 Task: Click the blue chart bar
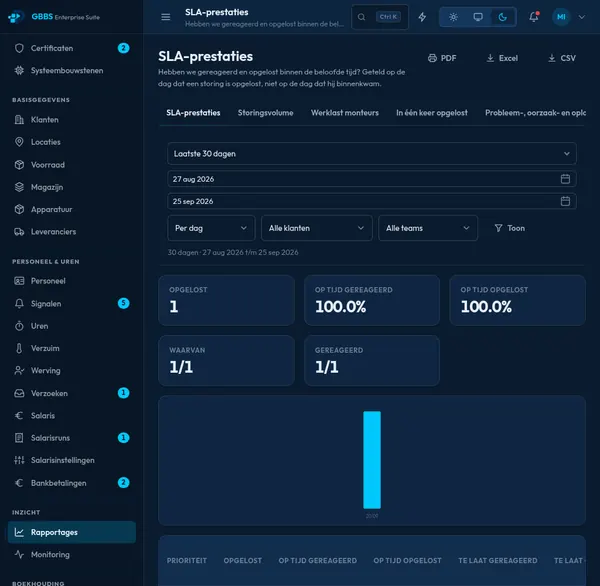pos(372,460)
